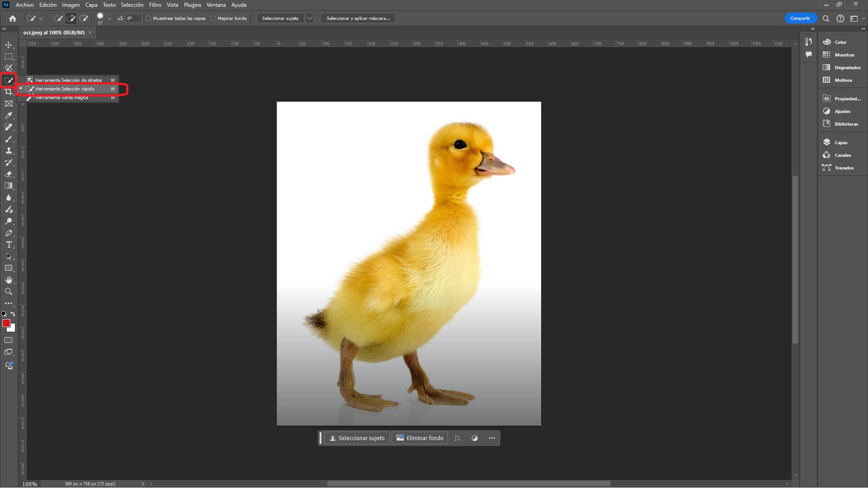The image size is (868, 488).
Task: Select the Pen tool
Action: point(9,233)
